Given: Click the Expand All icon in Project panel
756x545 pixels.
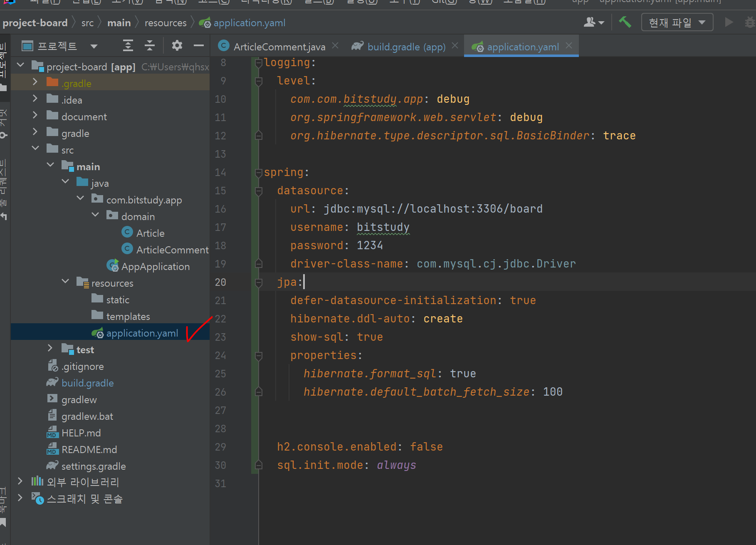Looking at the screenshot, I should [x=128, y=45].
